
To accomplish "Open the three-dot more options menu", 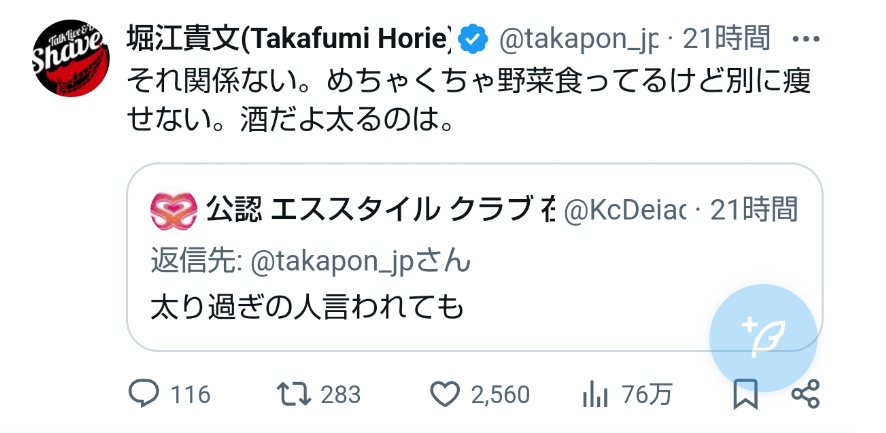I will (806, 40).
